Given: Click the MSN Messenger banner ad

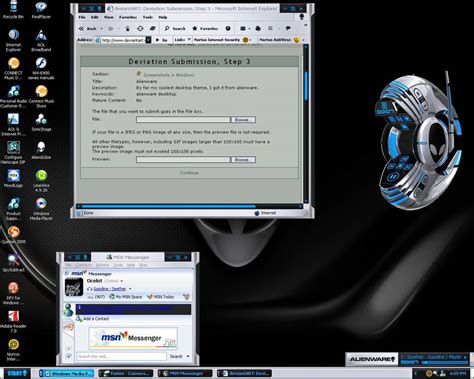Looking at the screenshot, I should coord(133,338).
